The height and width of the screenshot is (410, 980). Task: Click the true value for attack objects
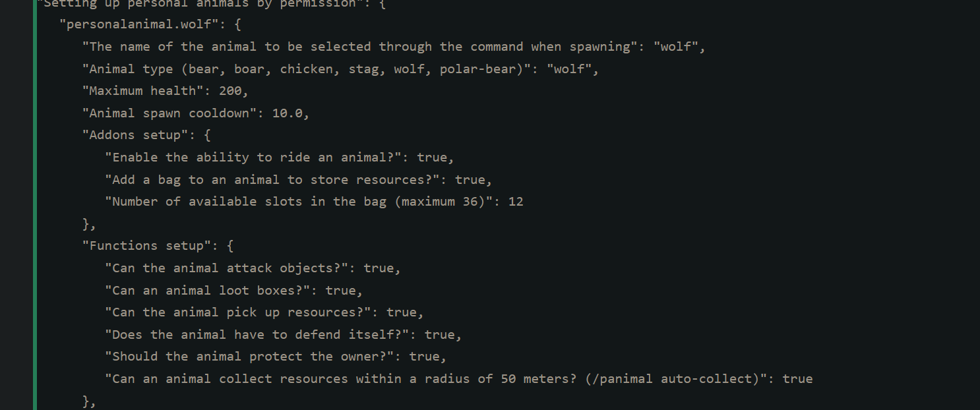379,268
